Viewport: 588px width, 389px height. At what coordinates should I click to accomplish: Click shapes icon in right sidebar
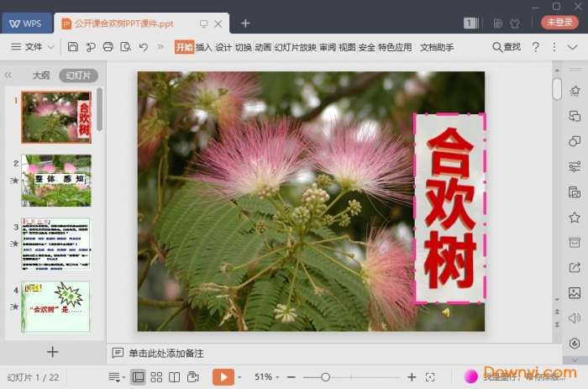pos(575,141)
